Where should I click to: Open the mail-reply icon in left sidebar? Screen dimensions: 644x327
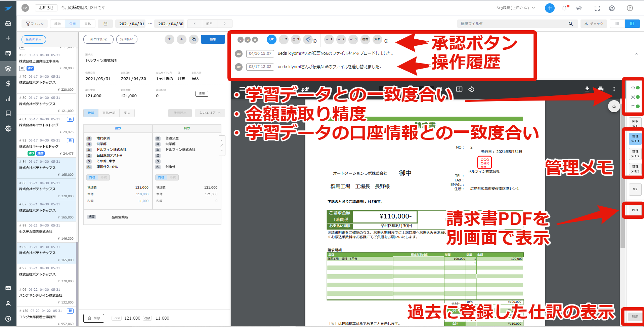tap(8, 53)
